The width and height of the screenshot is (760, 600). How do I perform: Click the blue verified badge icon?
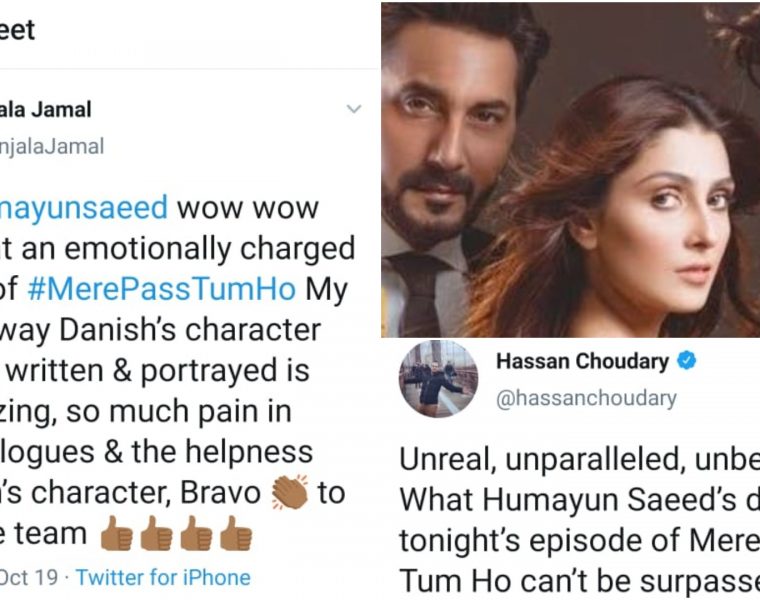pyautogui.click(x=686, y=361)
